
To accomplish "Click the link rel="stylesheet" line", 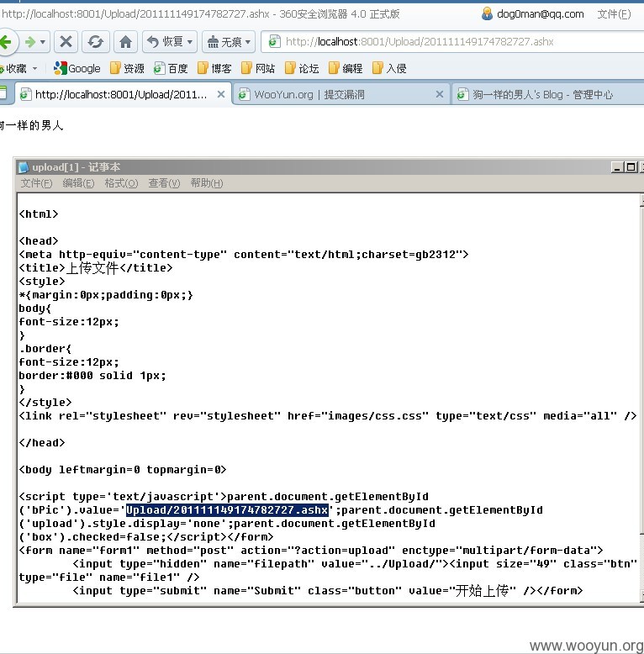I will click(327, 416).
